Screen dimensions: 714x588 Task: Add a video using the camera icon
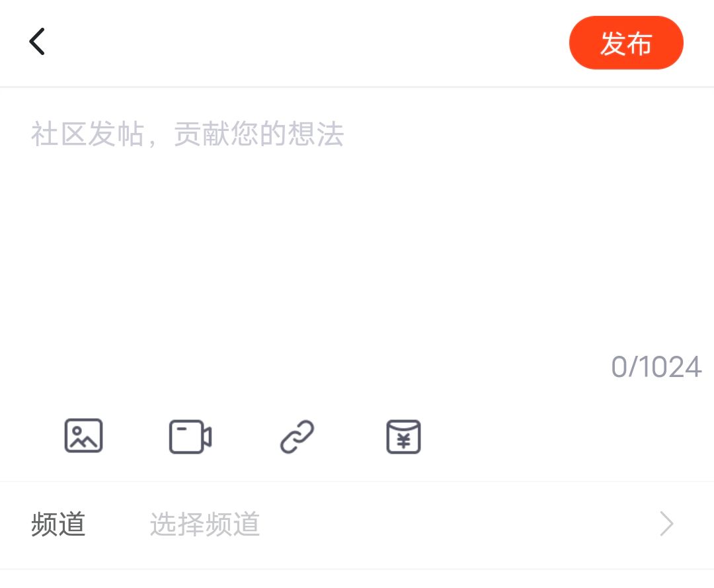point(190,437)
